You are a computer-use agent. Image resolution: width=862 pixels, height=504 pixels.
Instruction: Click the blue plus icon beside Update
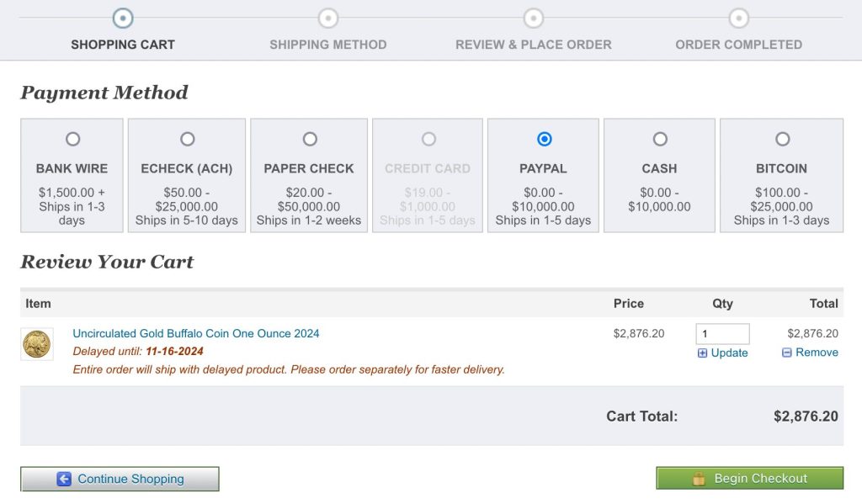click(x=702, y=353)
